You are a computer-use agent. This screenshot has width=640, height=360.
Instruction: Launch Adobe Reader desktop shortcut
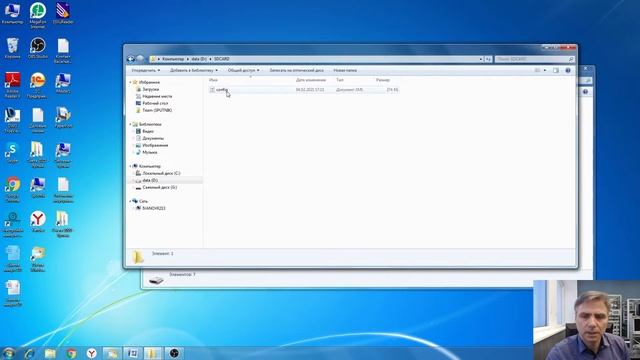[12, 85]
